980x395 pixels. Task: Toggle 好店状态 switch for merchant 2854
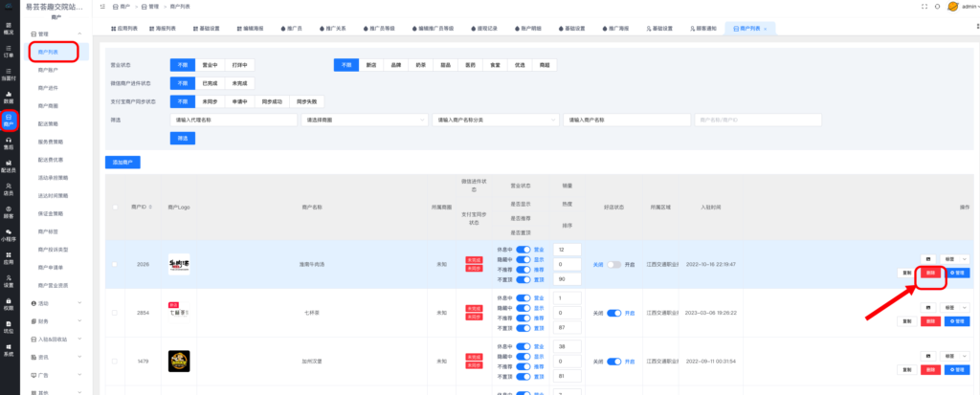tap(614, 313)
